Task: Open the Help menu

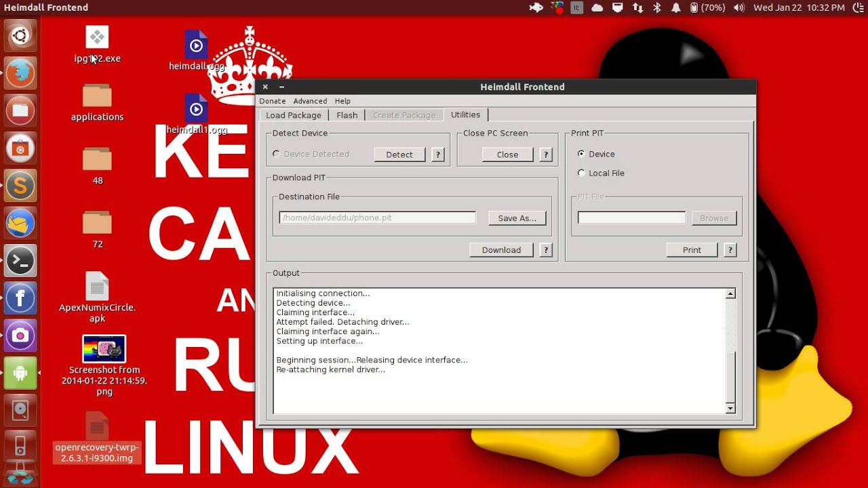Action: (x=342, y=101)
